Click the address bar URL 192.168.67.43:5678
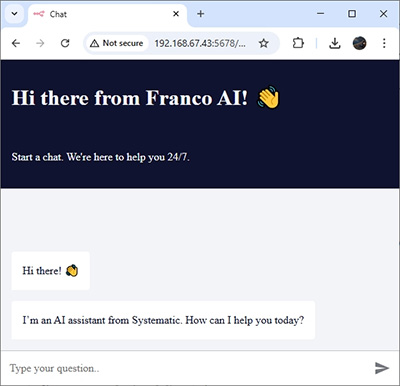The width and height of the screenshot is (400, 386). tap(200, 43)
